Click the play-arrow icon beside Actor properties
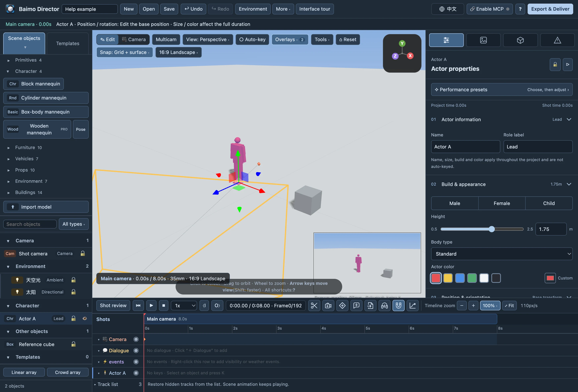Viewport: 578px width, 392px height. click(x=568, y=65)
